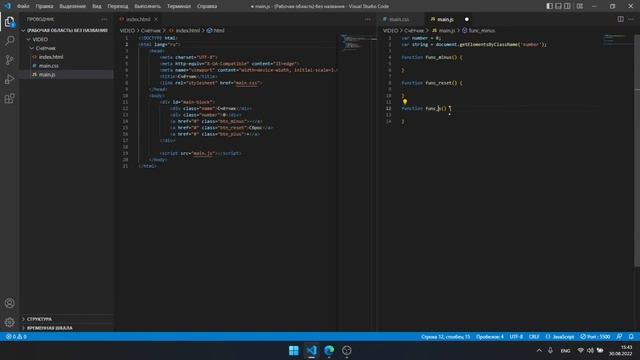Open Правка menu
640x360 pixels.
click(44, 6)
